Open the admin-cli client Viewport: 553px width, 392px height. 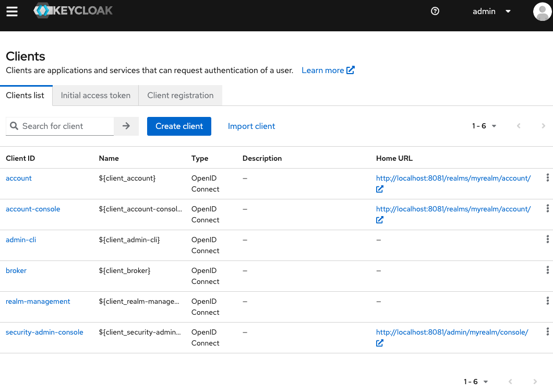click(21, 240)
